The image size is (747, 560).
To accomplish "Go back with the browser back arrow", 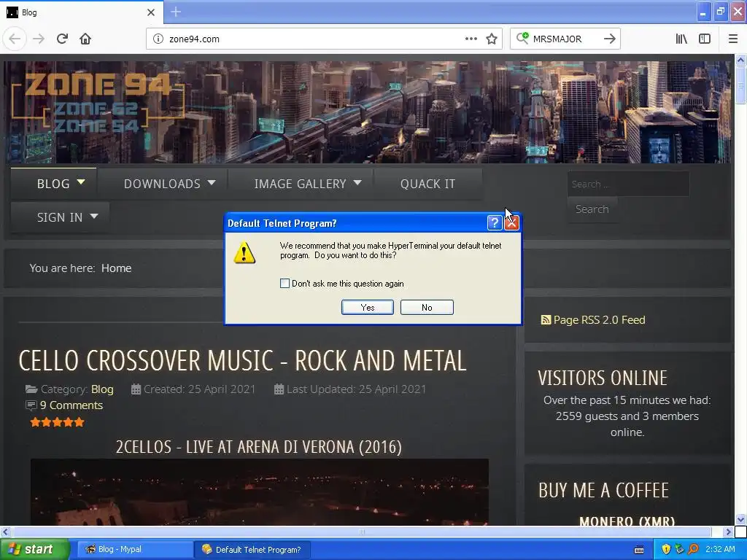I will point(15,39).
